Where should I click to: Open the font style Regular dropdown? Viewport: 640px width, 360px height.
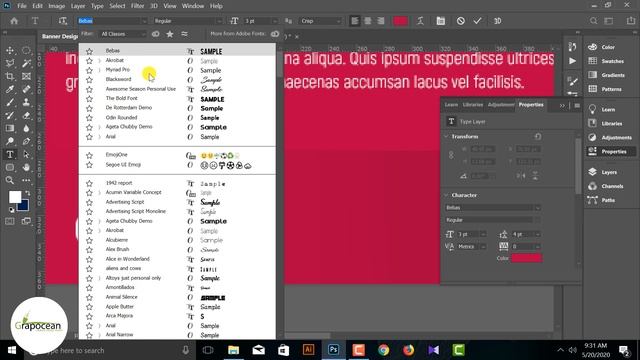(x=219, y=21)
